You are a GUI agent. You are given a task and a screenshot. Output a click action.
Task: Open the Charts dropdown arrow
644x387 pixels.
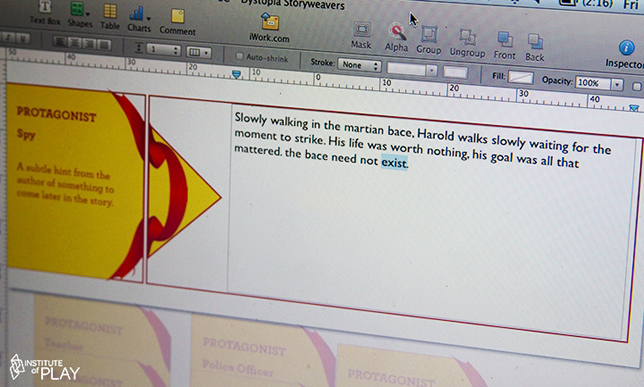(x=148, y=18)
